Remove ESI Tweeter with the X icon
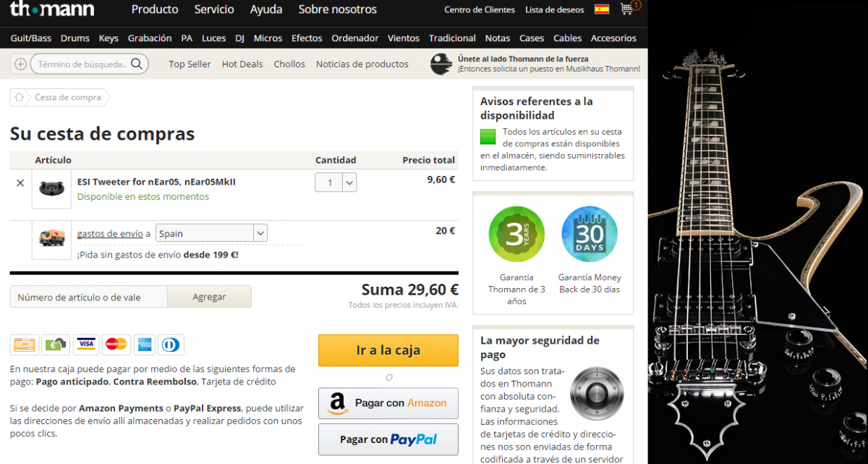Screen dimensions: 868x464 click(x=20, y=183)
